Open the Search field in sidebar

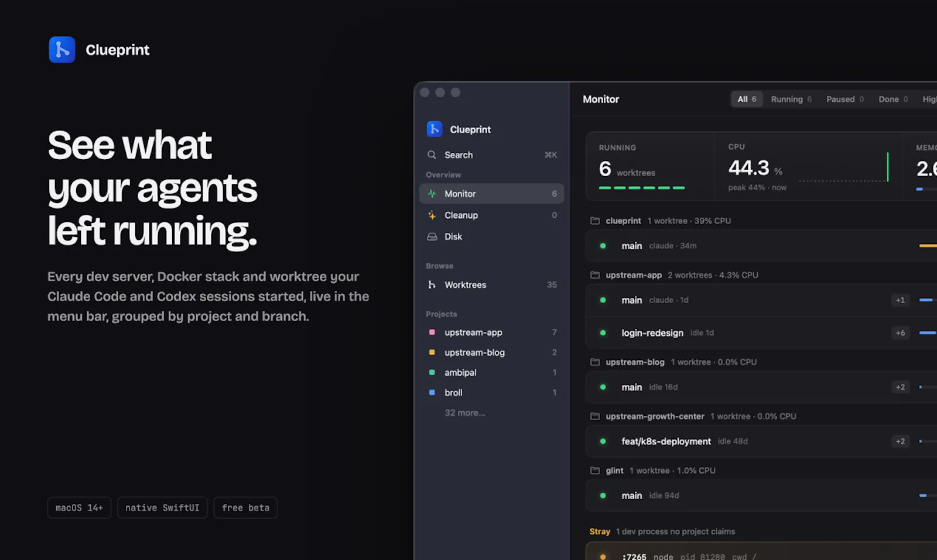click(491, 155)
